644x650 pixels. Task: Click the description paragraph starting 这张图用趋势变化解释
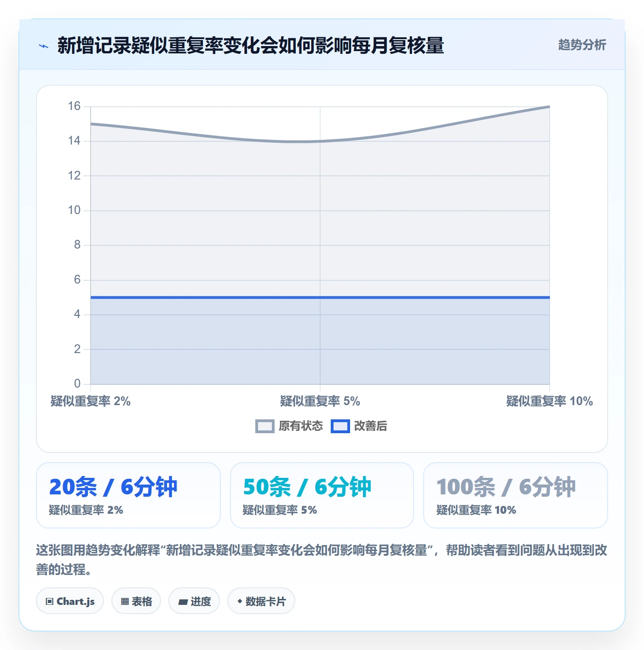coord(322,560)
